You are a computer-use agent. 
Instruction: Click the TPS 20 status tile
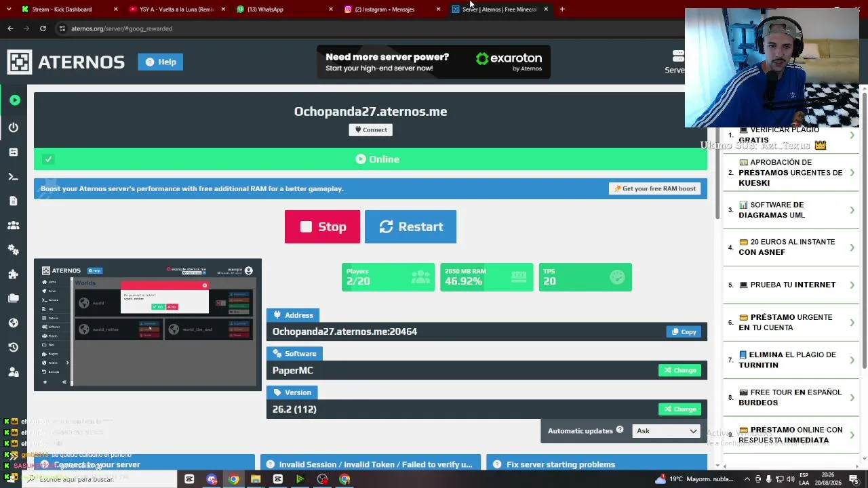click(585, 277)
